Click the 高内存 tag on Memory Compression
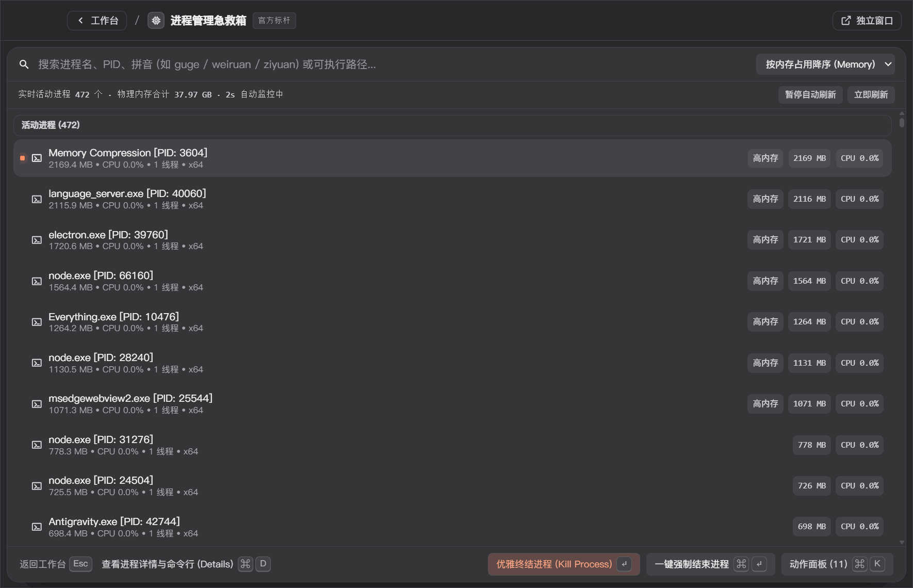 (765, 158)
